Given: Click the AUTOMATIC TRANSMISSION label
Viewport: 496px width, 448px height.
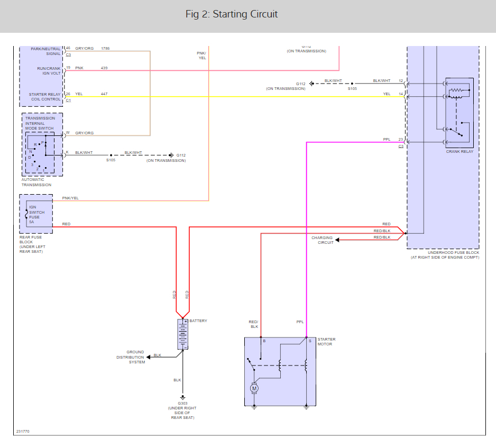Looking at the screenshot, I should click(36, 182).
